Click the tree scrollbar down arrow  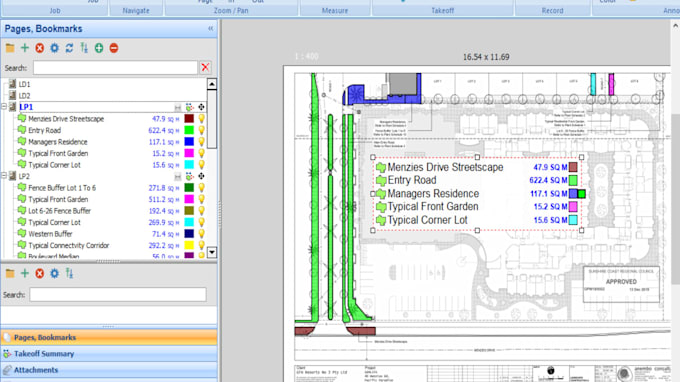click(x=212, y=252)
